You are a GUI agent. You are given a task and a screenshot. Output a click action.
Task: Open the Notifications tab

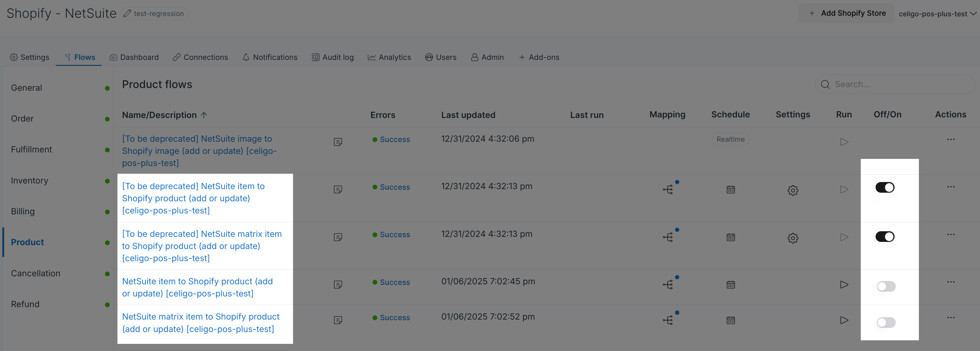click(270, 58)
